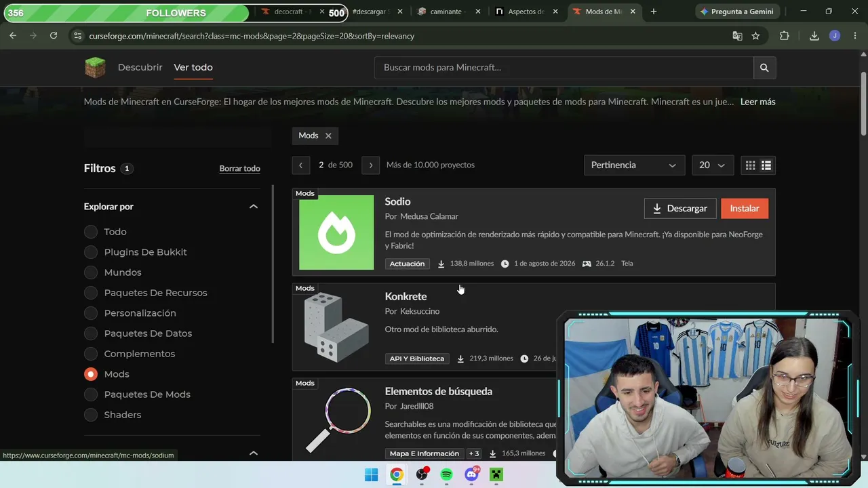Click the browser forward arrow
Viewport: 868px width, 488px height.
coord(33,36)
